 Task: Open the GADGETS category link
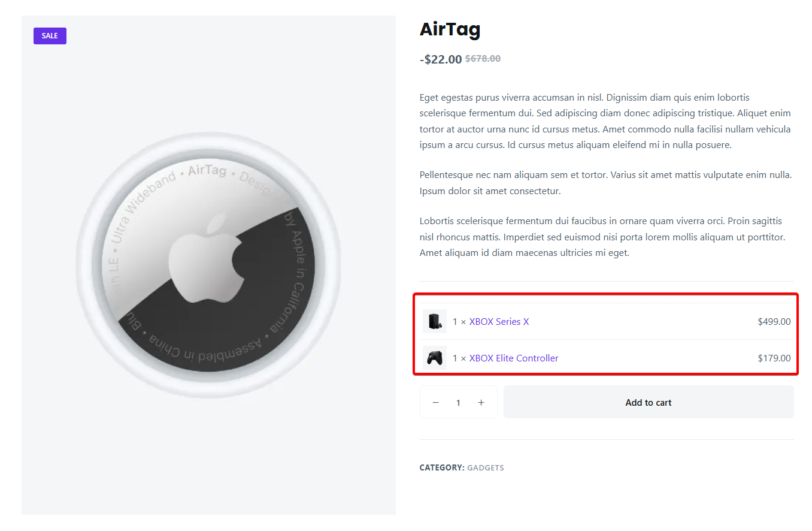coord(485,468)
